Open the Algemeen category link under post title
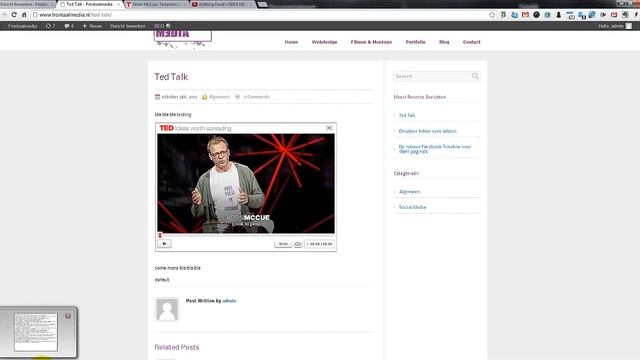 pos(219,97)
